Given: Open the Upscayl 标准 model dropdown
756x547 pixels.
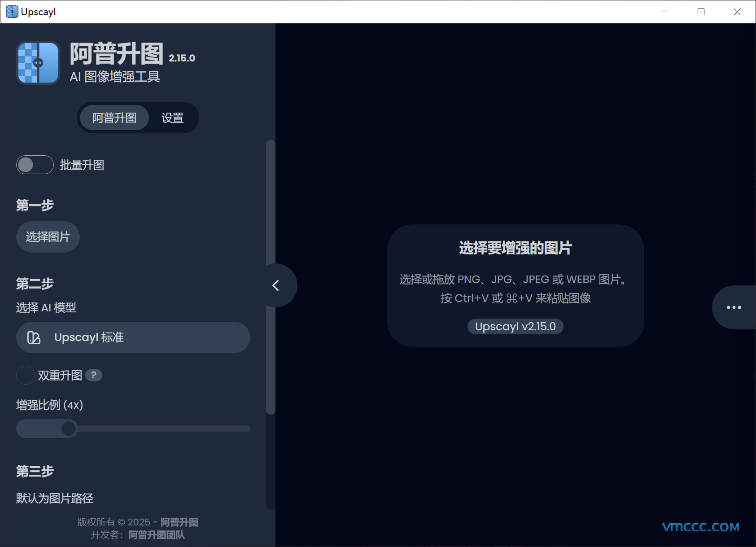Looking at the screenshot, I should (133, 337).
